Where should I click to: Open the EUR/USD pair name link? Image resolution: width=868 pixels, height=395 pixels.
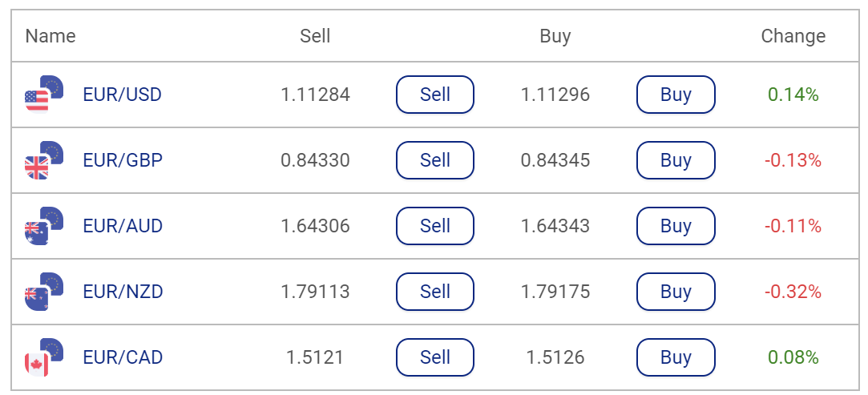123,95
